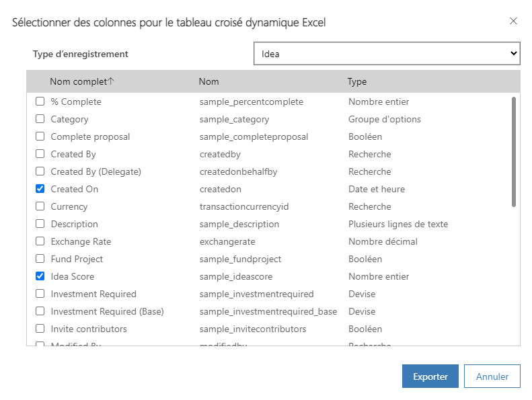This screenshot has width=532, height=400.
Task: Click the Groupe d'options type cell
Action: coord(385,119)
